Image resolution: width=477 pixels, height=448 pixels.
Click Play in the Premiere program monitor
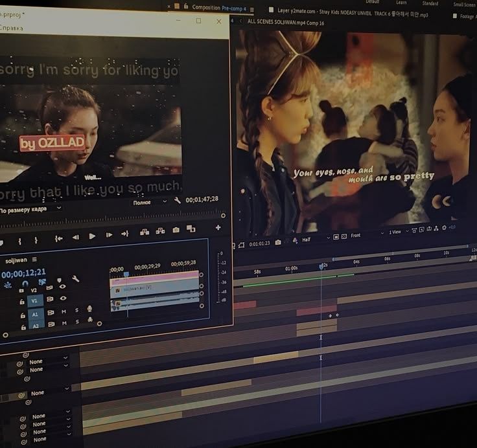(x=92, y=236)
